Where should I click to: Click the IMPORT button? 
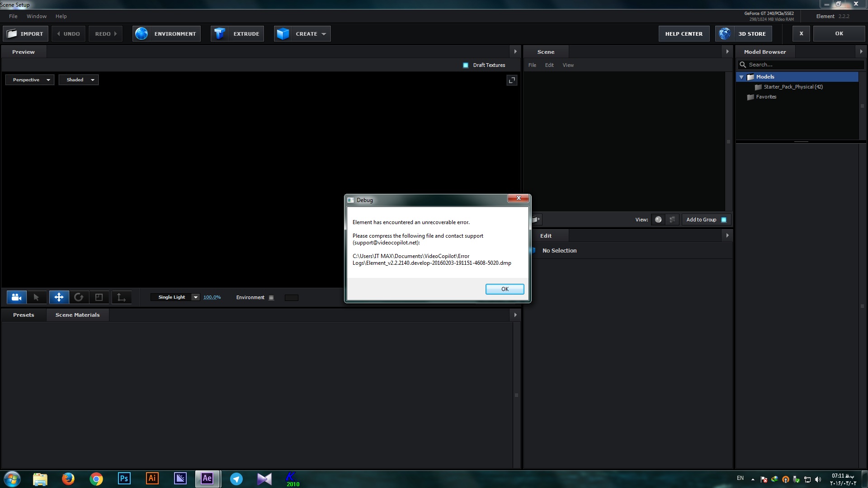pos(25,34)
